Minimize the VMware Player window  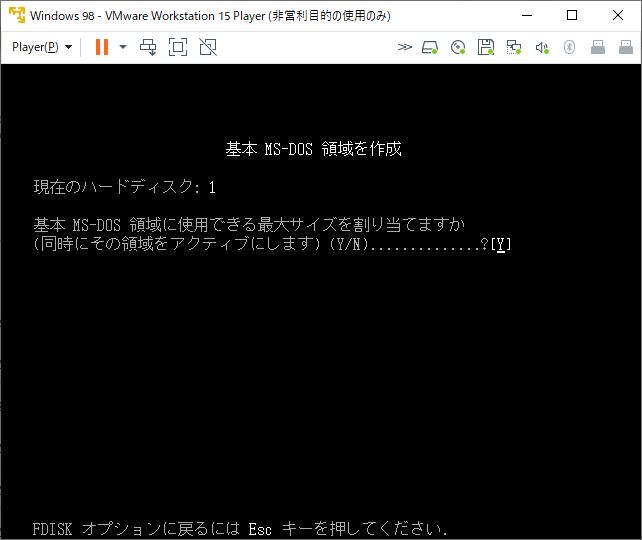point(527,16)
